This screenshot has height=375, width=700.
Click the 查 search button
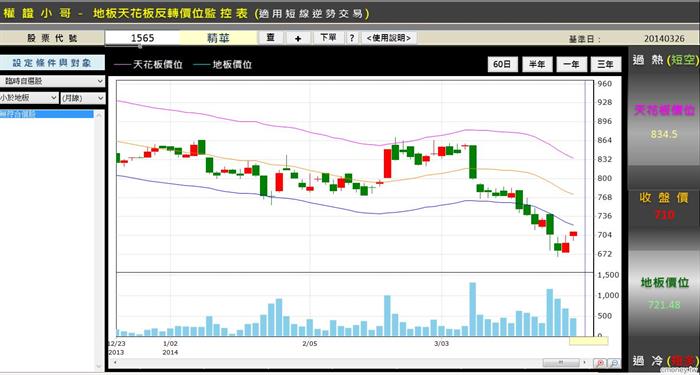click(271, 38)
